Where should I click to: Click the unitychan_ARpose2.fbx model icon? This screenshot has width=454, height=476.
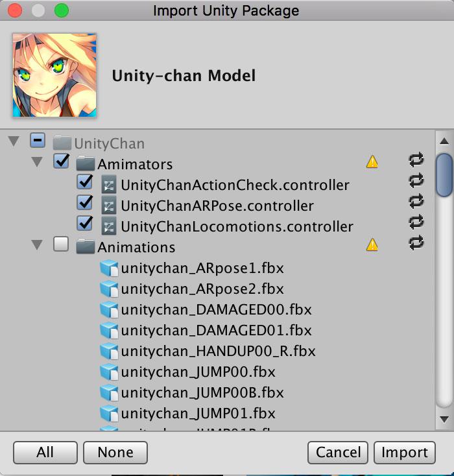click(x=109, y=289)
